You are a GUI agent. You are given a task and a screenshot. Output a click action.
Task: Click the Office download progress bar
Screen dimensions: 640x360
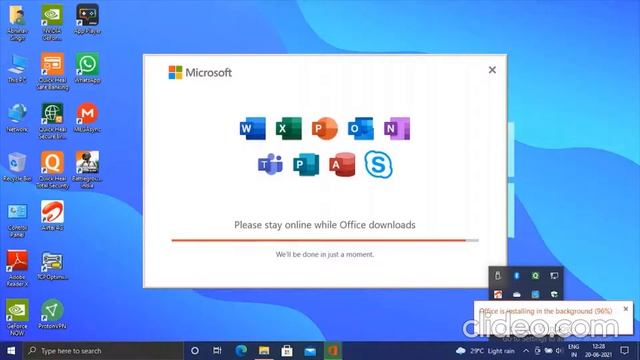[x=325, y=240]
